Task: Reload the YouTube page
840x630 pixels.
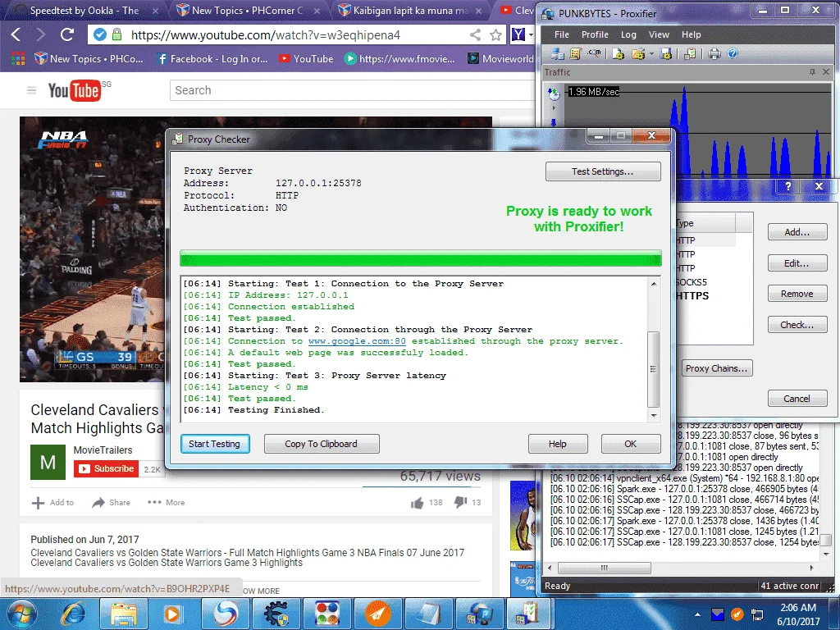Action: tap(67, 34)
